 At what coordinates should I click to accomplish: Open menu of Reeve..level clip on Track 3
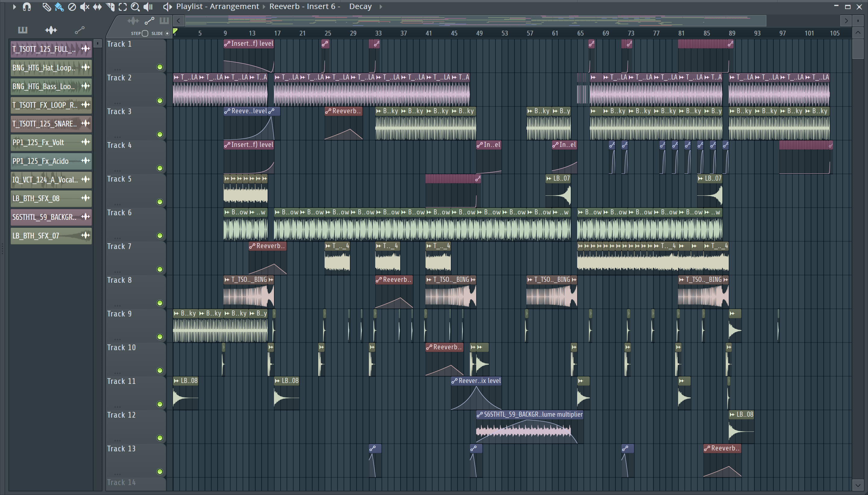227,111
